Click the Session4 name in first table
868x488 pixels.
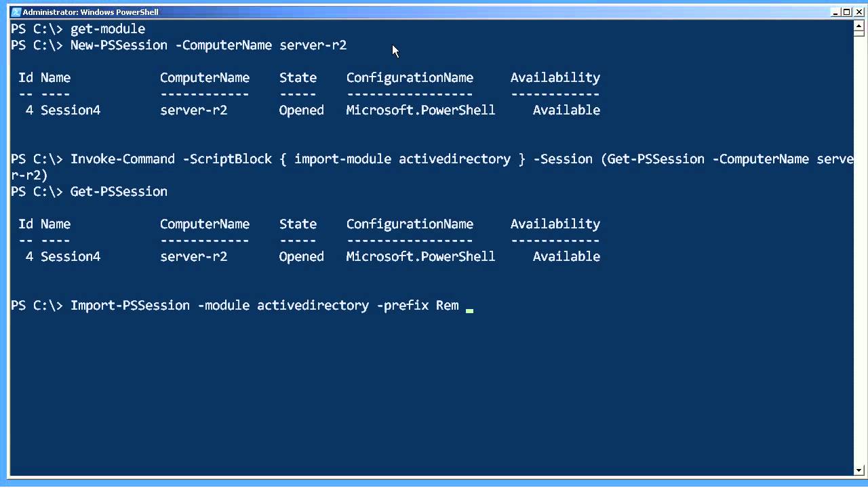pyautogui.click(x=71, y=110)
